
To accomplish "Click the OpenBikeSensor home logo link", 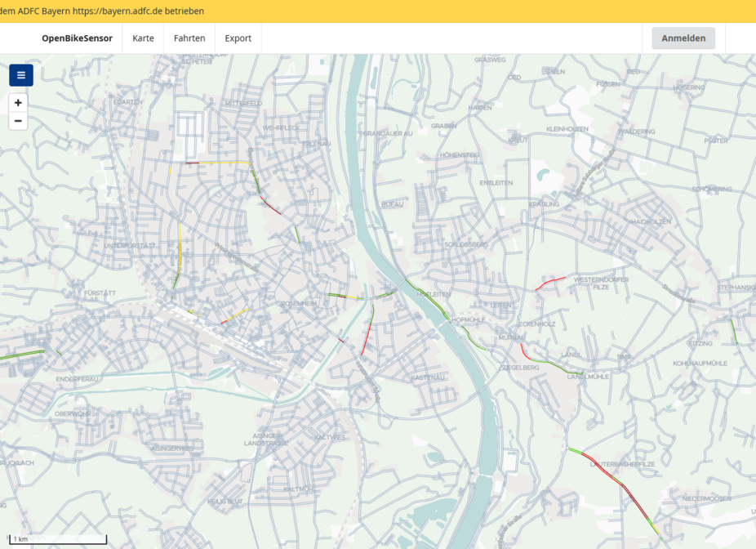I will coord(77,38).
